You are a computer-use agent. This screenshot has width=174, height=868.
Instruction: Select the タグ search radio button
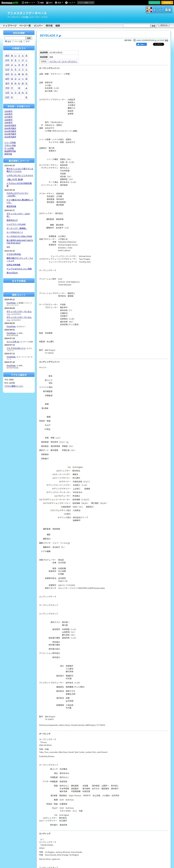click(x=24, y=41)
